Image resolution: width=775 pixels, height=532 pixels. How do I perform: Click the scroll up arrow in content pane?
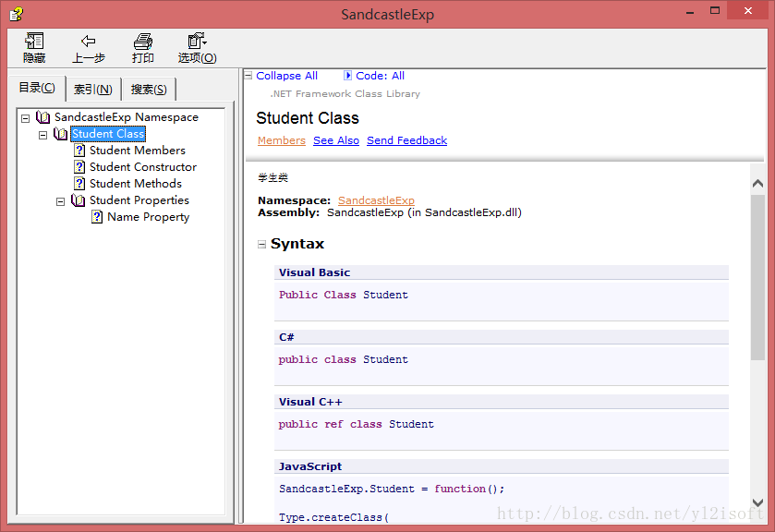click(x=757, y=184)
